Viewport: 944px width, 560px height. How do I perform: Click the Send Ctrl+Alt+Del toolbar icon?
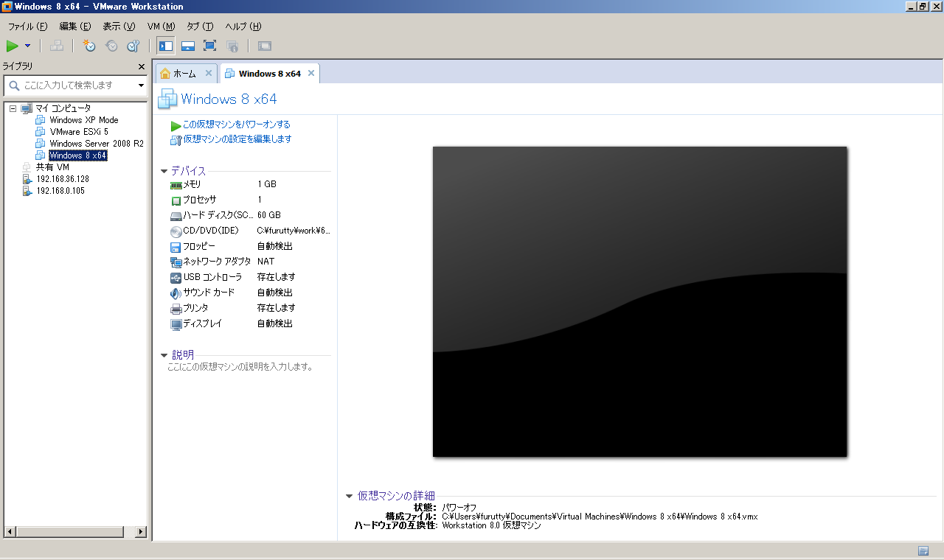[x=56, y=46]
